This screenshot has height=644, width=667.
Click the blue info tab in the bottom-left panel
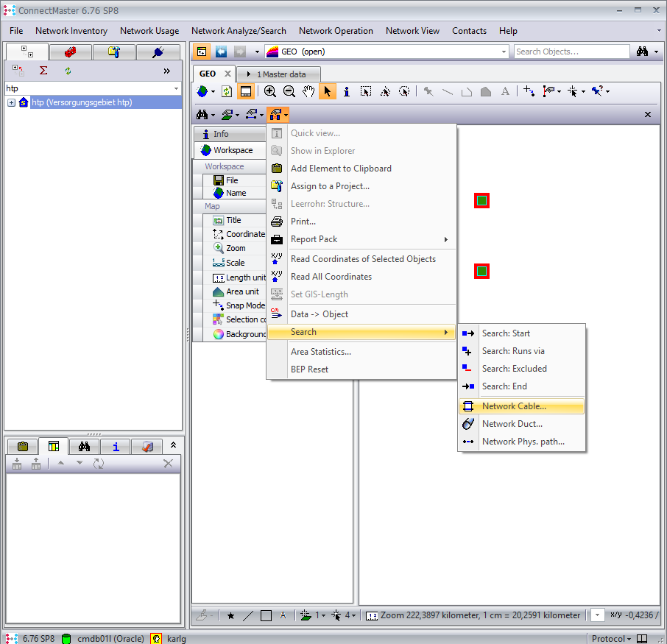(116, 446)
